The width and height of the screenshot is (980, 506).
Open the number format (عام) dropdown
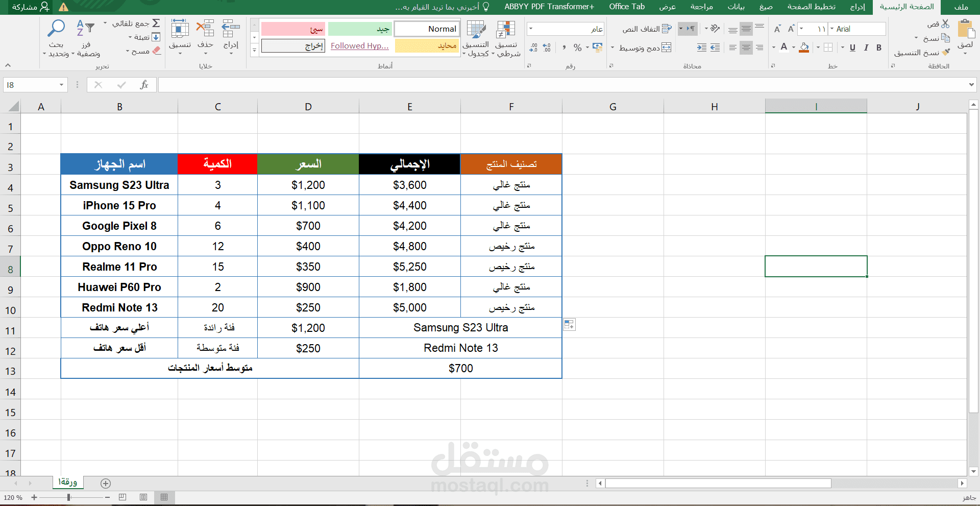pyautogui.click(x=531, y=29)
